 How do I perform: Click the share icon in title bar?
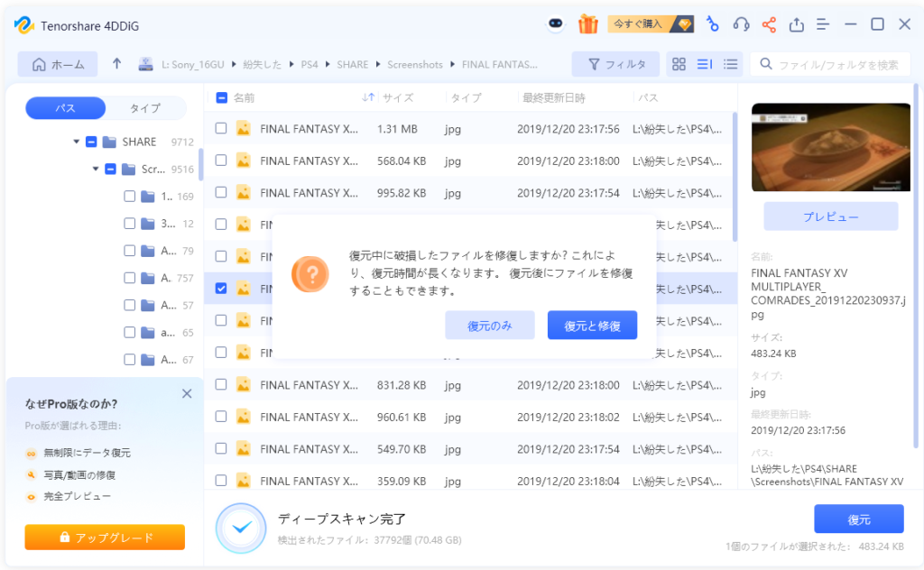point(769,24)
